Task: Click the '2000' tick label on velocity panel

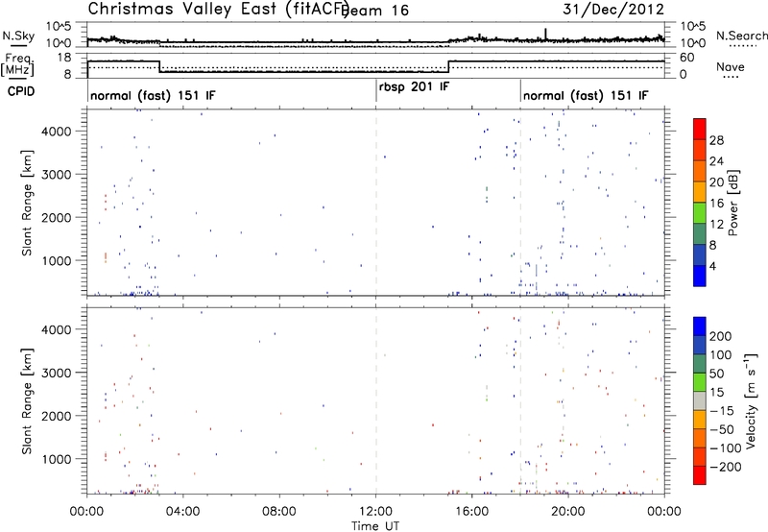Action: coord(57,416)
